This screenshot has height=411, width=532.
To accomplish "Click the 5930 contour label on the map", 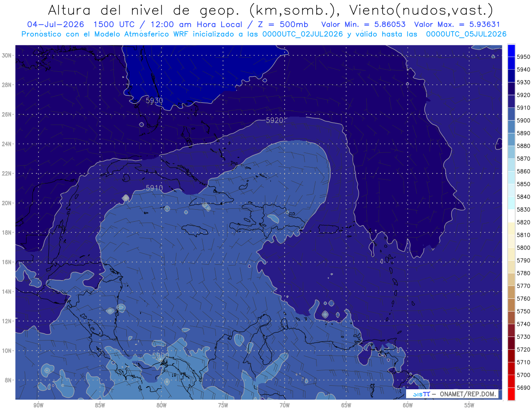I will coord(154,101).
